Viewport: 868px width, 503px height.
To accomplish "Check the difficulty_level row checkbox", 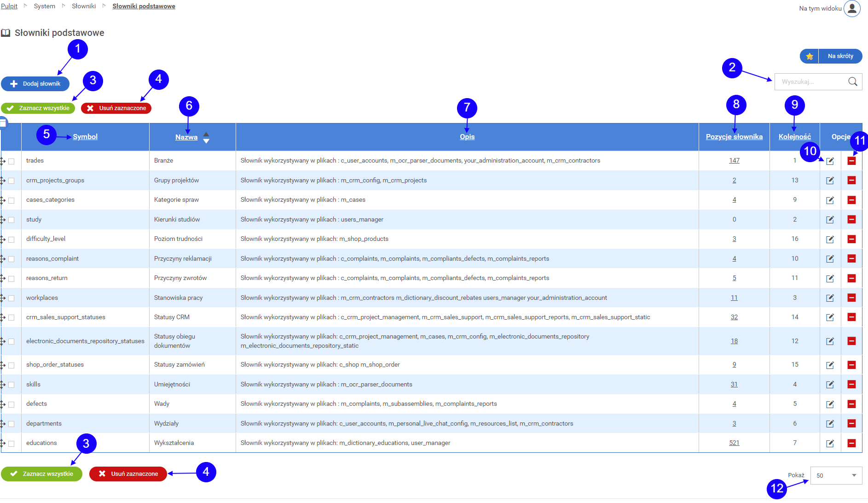I will 12,240.
